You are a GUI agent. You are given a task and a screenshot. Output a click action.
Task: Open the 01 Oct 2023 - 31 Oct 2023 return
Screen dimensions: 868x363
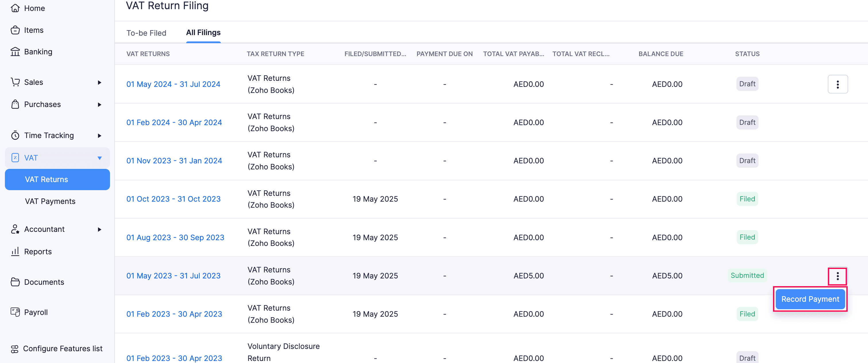[x=173, y=199]
